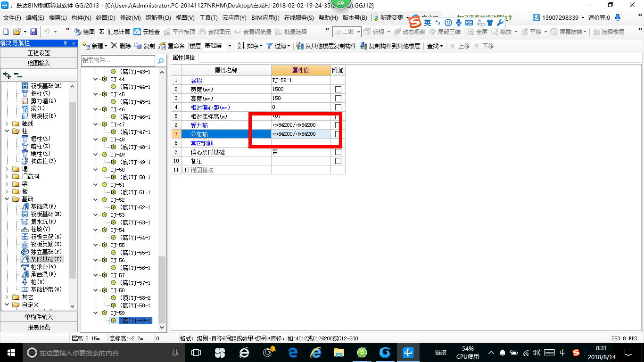
Task: Select 桩承台(V) item
Action: point(39,267)
